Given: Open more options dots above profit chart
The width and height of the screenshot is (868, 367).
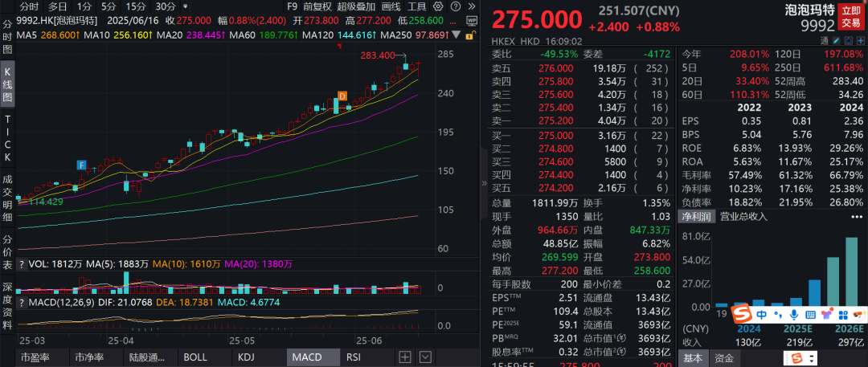Looking at the screenshot, I should coord(857,217).
